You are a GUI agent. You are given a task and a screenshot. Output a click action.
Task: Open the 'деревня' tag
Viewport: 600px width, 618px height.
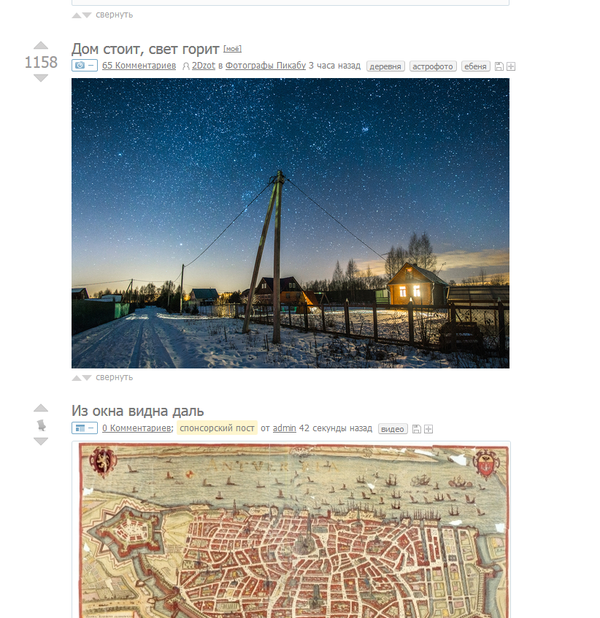click(385, 66)
